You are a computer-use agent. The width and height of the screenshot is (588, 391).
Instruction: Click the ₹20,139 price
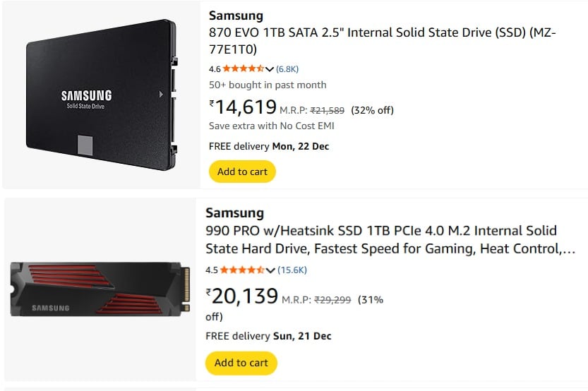(241, 296)
